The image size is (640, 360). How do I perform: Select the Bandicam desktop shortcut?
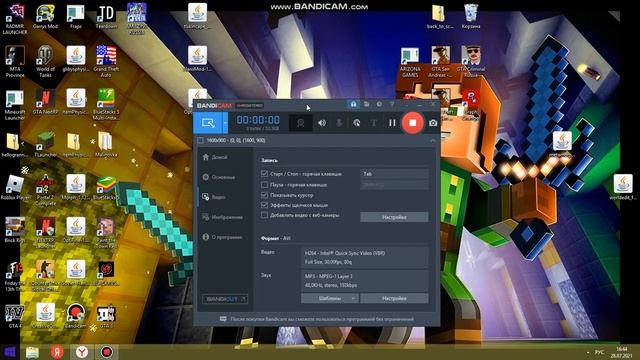tap(76, 316)
